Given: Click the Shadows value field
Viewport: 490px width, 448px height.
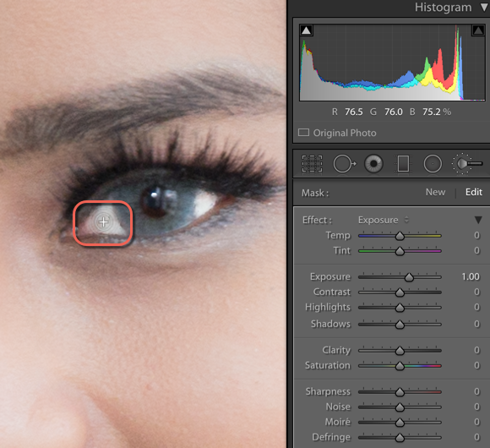Looking at the screenshot, I should (x=476, y=324).
